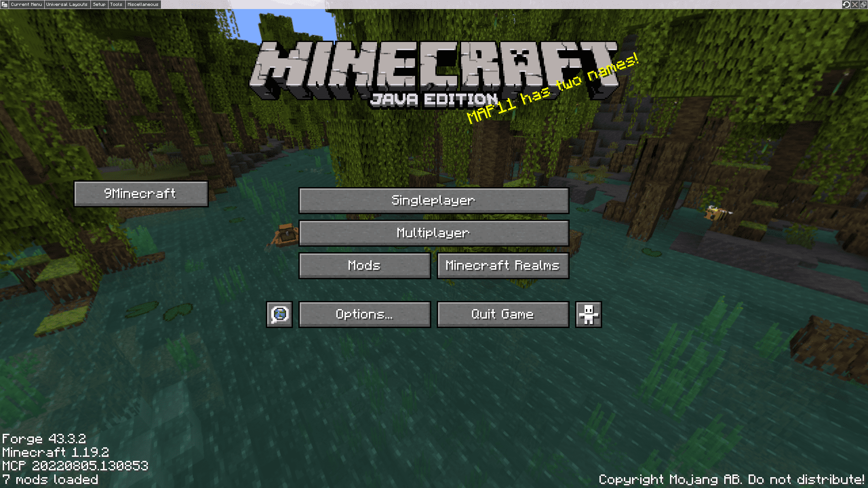Click the character/skin icon right of Quit Game
This screenshot has height=488, width=868.
[x=589, y=314]
